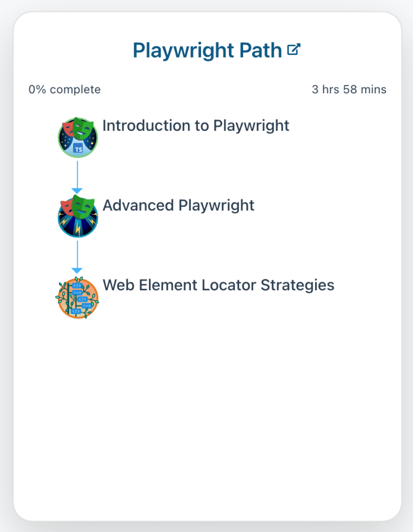Click the empty white area of the card
Image resolution: width=413 pixels, height=532 pixels.
pos(207,419)
